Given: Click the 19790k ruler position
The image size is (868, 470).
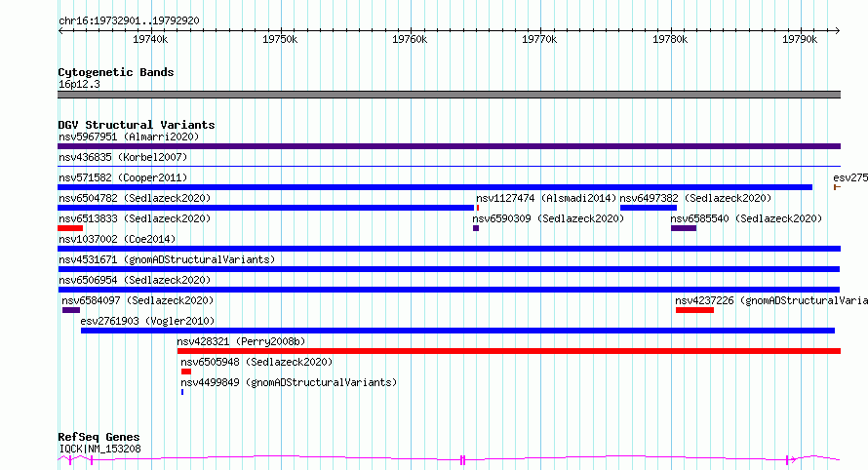Looking at the screenshot, I should pos(800,39).
